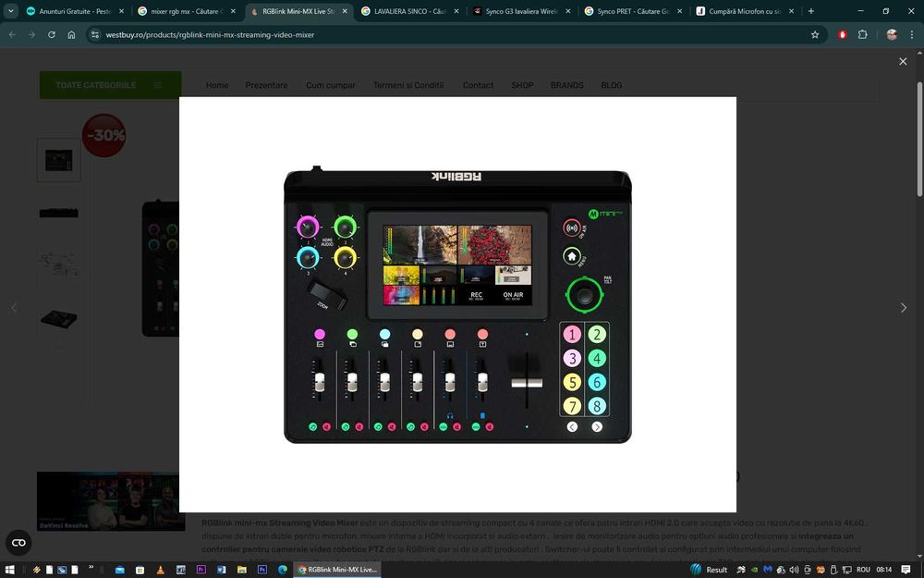Open the Chrome three-dot menu
This screenshot has width=924, height=578.
(912, 35)
